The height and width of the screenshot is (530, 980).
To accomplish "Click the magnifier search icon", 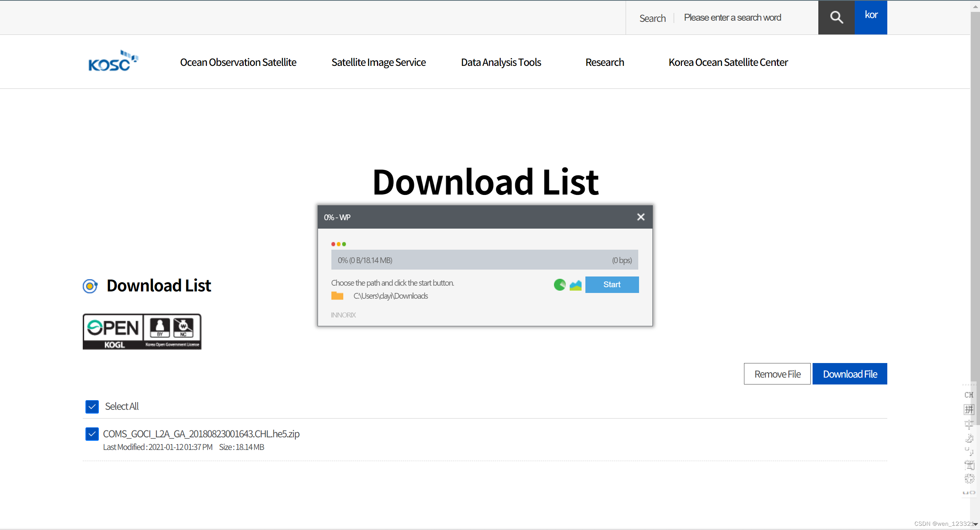I will pyautogui.click(x=836, y=17).
